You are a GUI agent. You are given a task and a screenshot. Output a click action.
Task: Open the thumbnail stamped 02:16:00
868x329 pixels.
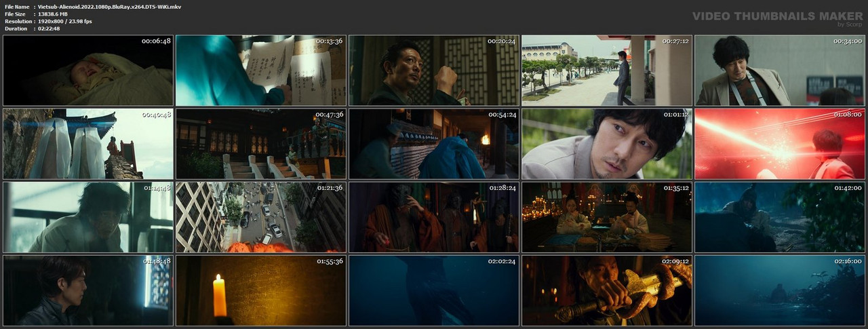(x=780, y=290)
